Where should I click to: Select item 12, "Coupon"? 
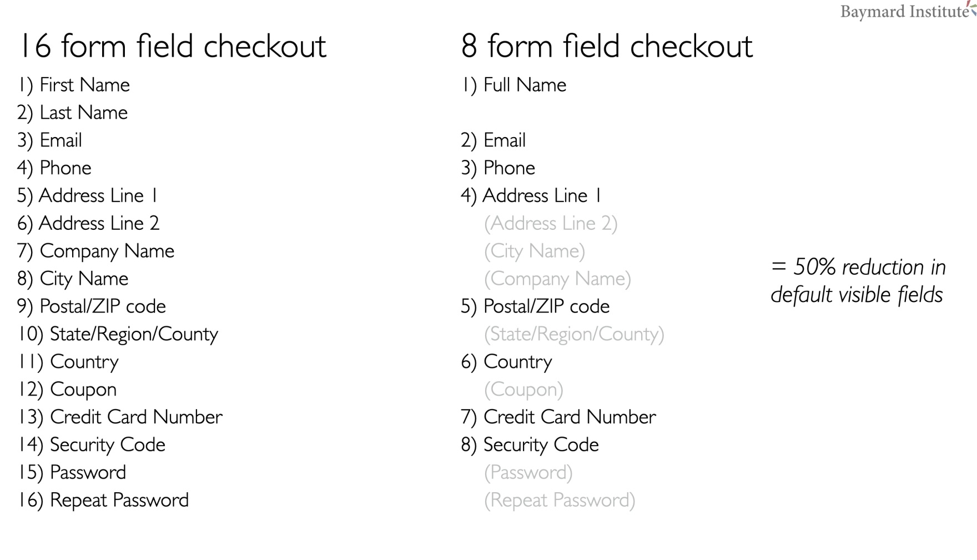pyautogui.click(x=83, y=389)
